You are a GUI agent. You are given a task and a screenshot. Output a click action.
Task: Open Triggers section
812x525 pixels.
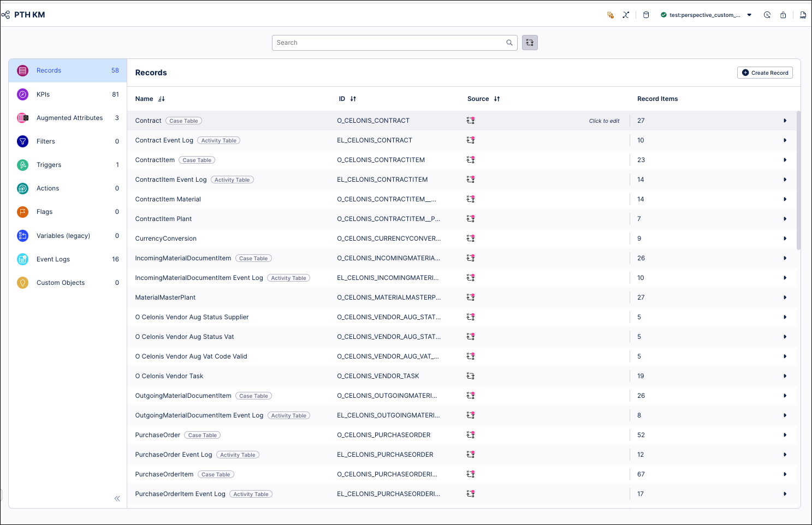68,165
